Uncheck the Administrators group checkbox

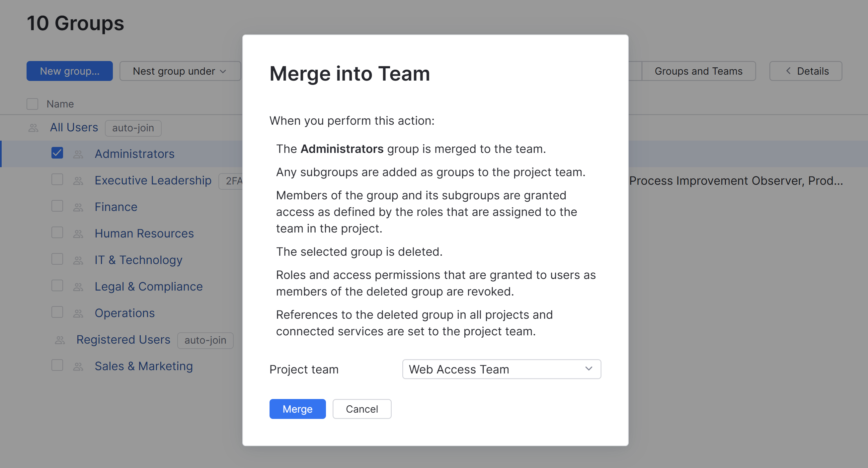click(x=57, y=153)
